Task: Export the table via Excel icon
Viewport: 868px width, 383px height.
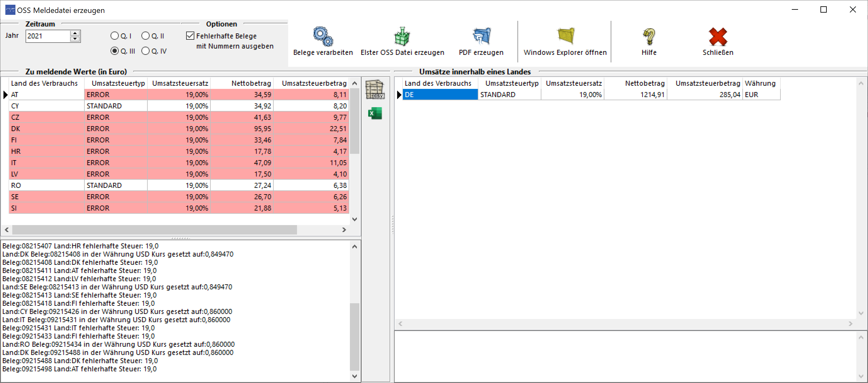Action: pos(375,113)
